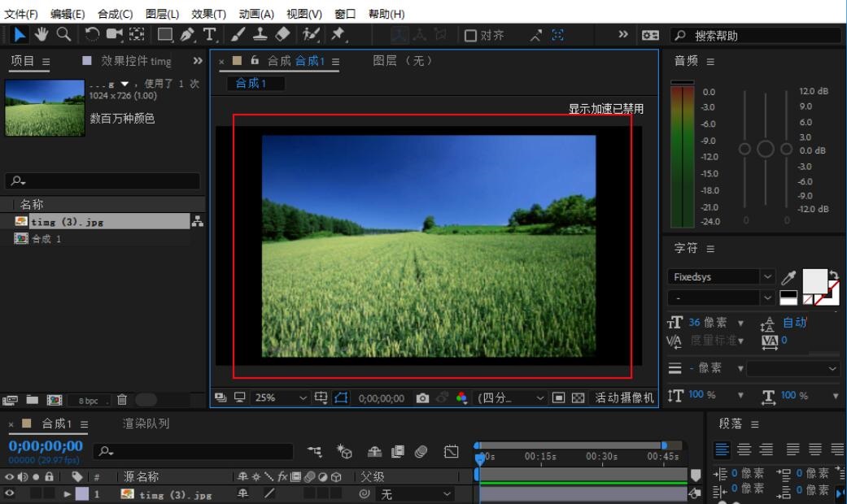847x504 pixels.
Task: Toggle the mask and shape path visibility button
Action: point(341,398)
